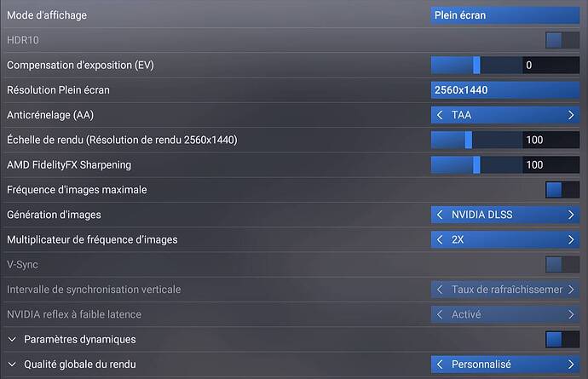588x379 pixels.
Task: Click the left arrow next to Personnalisé
Action: point(440,365)
